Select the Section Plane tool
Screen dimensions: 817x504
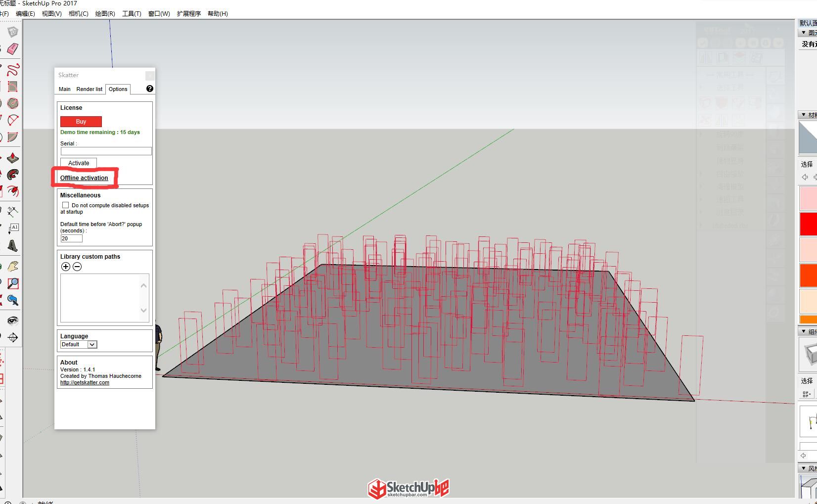click(x=12, y=337)
